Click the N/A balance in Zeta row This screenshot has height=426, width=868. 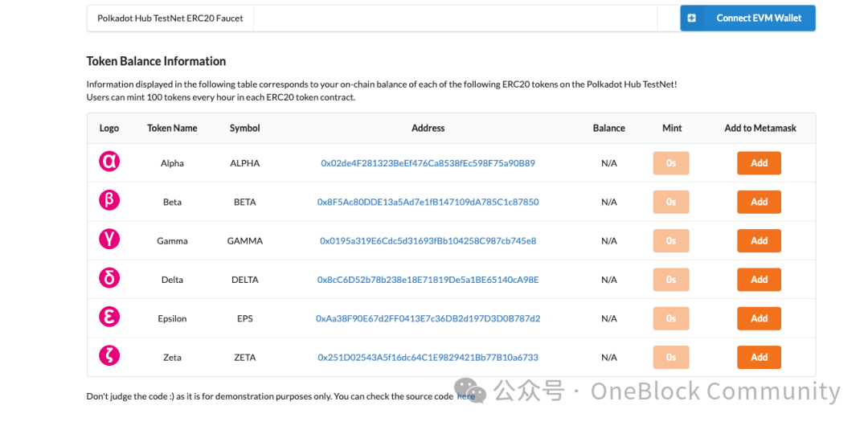(x=609, y=358)
